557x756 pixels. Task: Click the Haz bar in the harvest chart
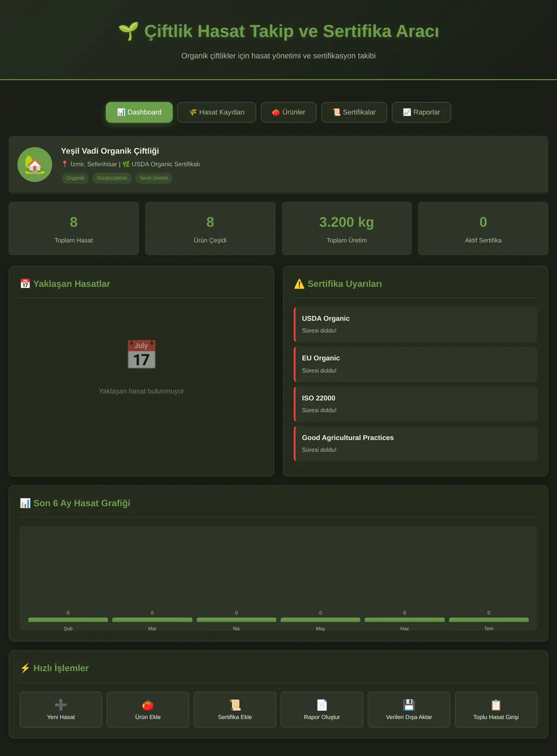(x=405, y=620)
